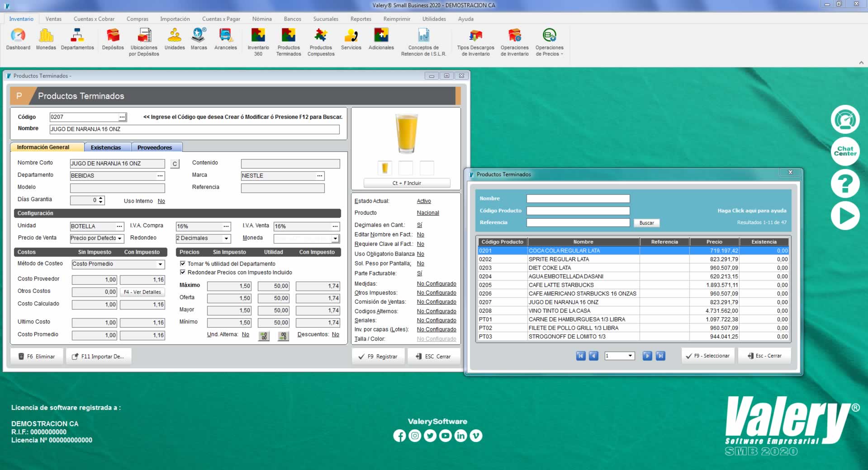This screenshot has height=470, width=868.
Task: Click Buscar in search window
Action: click(646, 223)
